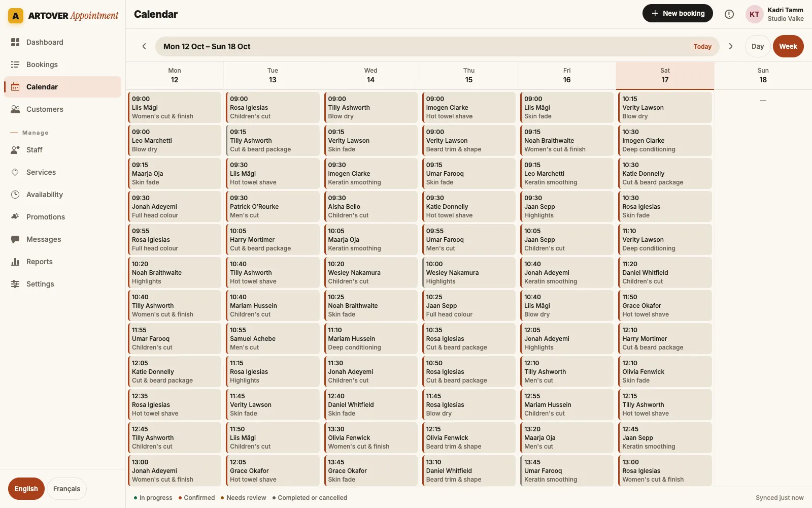Viewport: 812px width, 508px height.
Task: Select the Sat 17 column header
Action: (665, 76)
